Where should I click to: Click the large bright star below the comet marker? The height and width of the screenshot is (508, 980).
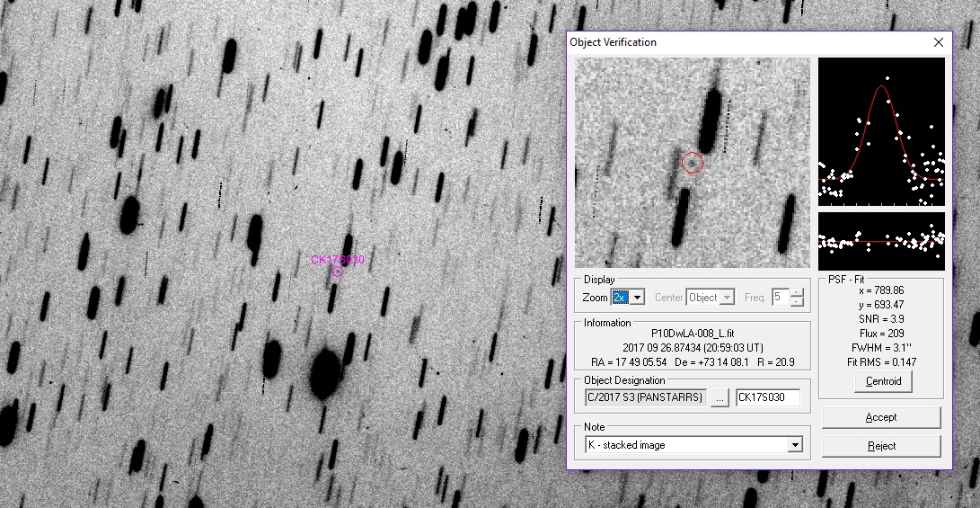(325, 374)
